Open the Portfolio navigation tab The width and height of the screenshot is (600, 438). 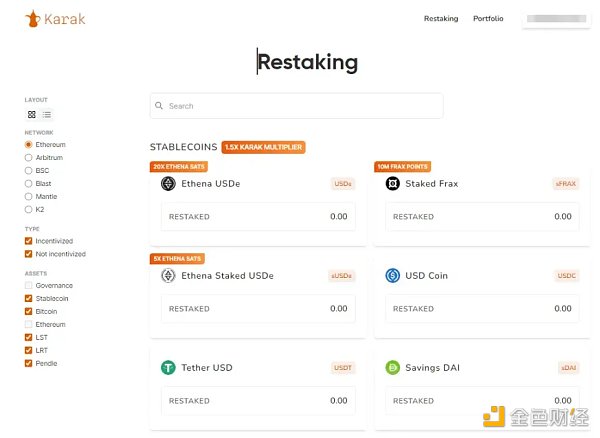coord(488,19)
